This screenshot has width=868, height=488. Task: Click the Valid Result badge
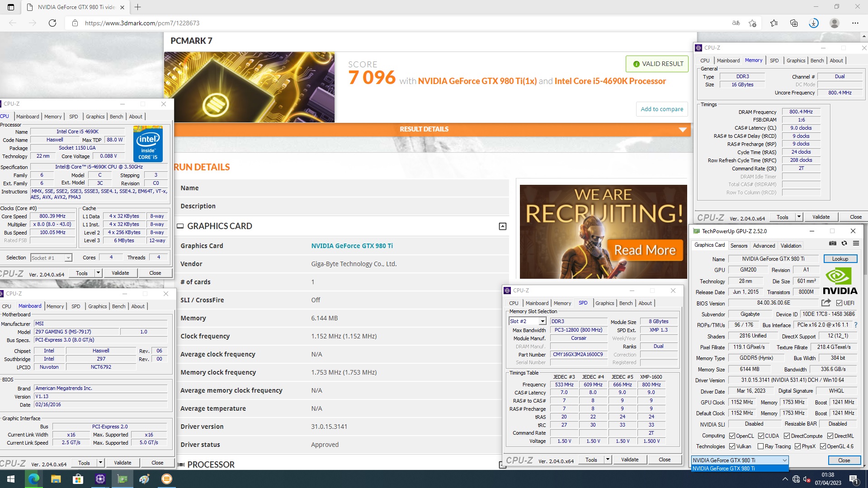(657, 64)
